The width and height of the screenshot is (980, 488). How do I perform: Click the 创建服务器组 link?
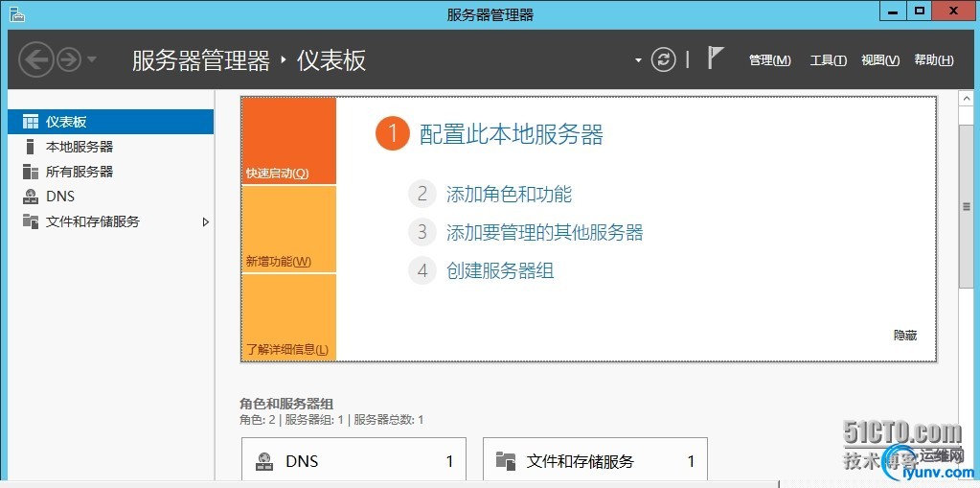click(x=500, y=270)
